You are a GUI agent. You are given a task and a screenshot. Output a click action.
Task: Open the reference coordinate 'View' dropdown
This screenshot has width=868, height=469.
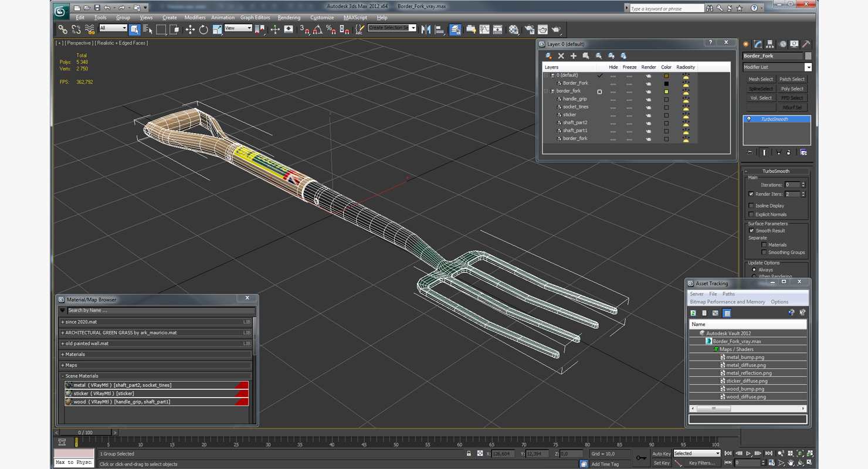238,28
